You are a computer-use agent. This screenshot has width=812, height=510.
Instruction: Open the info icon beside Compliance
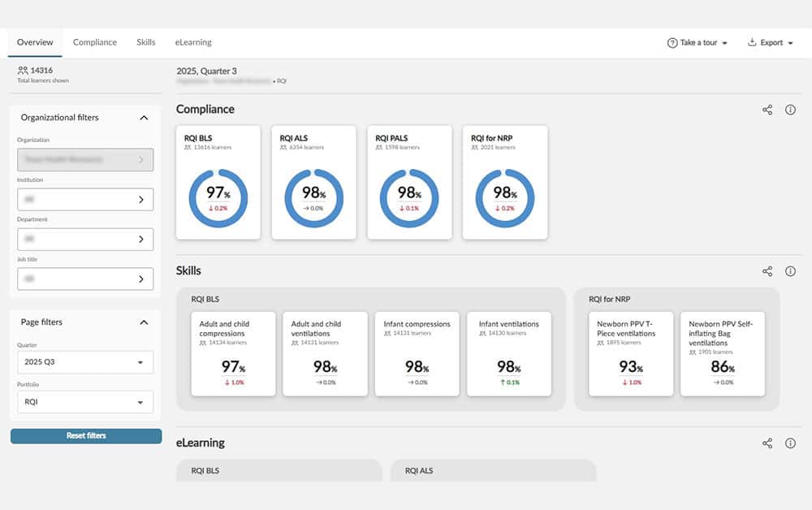click(x=790, y=110)
